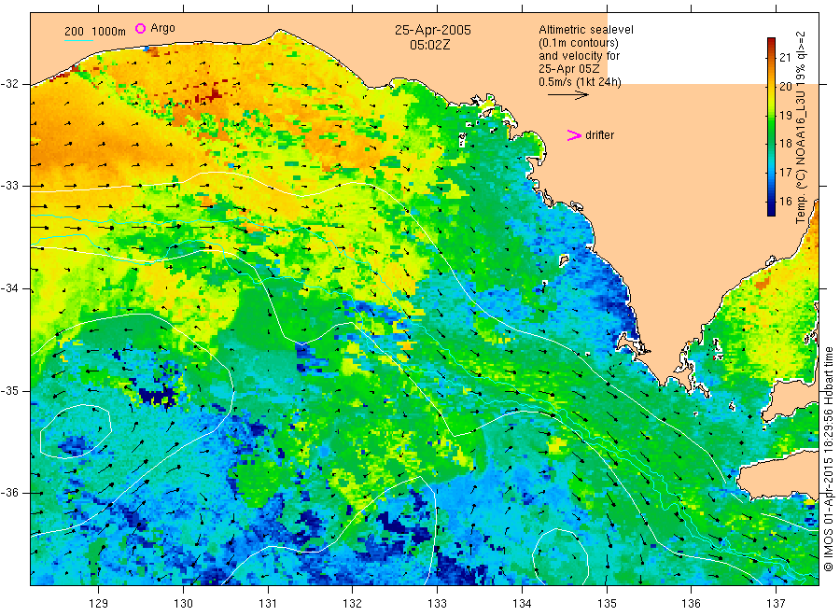The image size is (840, 616).
Task: Click the 19 value on the temperature scale
Action: point(785,116)
